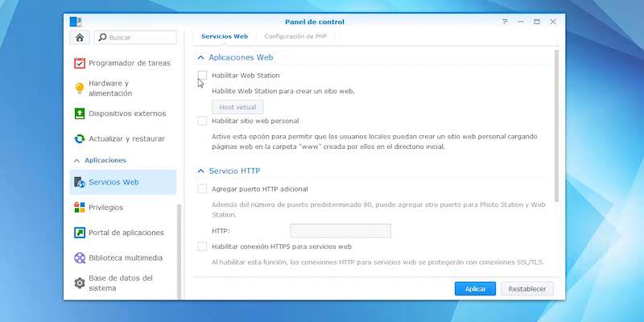The width and height of the screenshot is (644, 322).
Task: Tick Agregar puerto HTTP adicional checkbox
Action: pos(202,189)
